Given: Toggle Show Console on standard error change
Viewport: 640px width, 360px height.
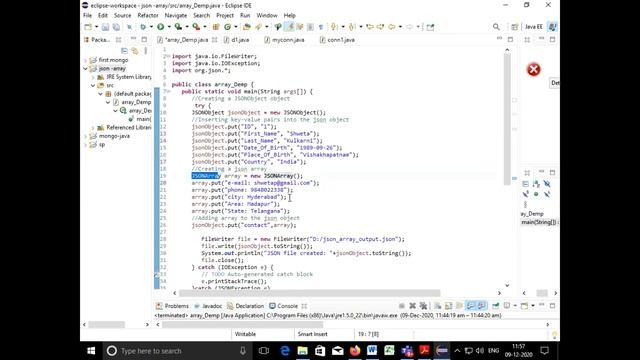Looking at the screenshot, I should click(x=482, y=306).
